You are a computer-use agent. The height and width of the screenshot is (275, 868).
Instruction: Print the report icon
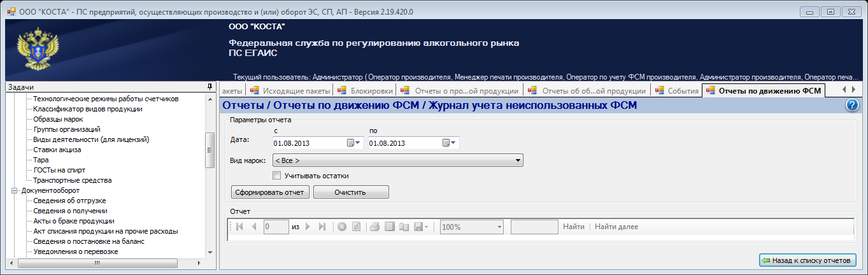(x=375, y=227)
